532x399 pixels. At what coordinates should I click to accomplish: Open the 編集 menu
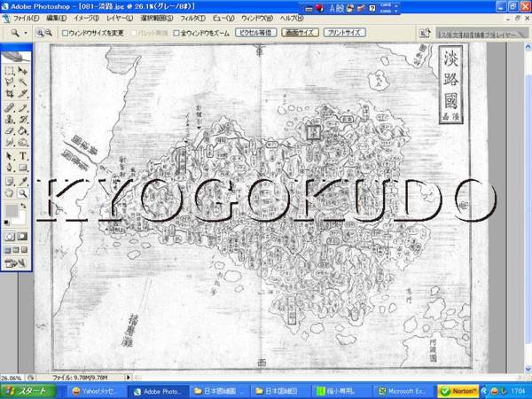(57, 18)
